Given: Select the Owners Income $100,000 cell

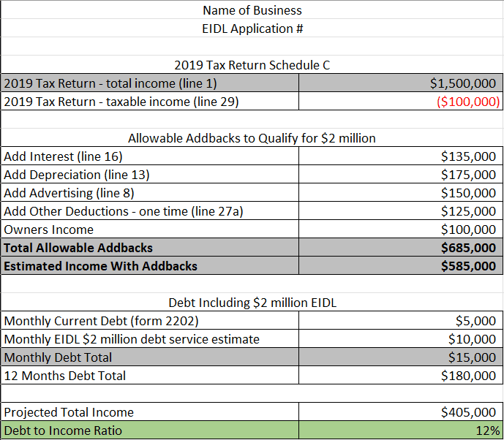Looking at the screenshot, I should (401, 230).
